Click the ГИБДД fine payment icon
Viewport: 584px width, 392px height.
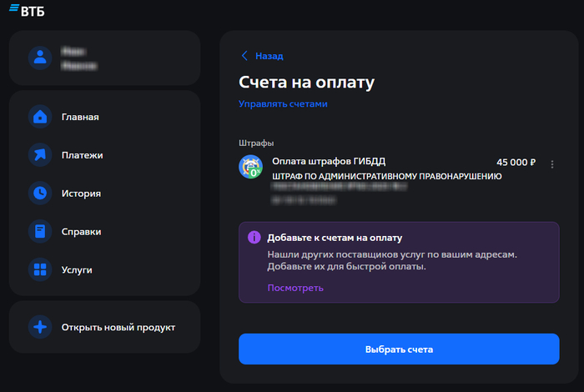[251, 167]
